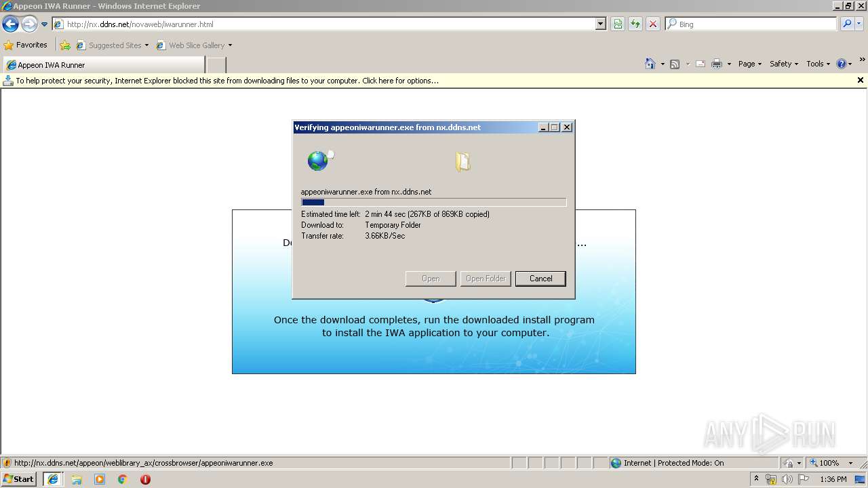Open the Safety menu
The width and height of the screenshot is (868, 488).
[x=784, y=64]
